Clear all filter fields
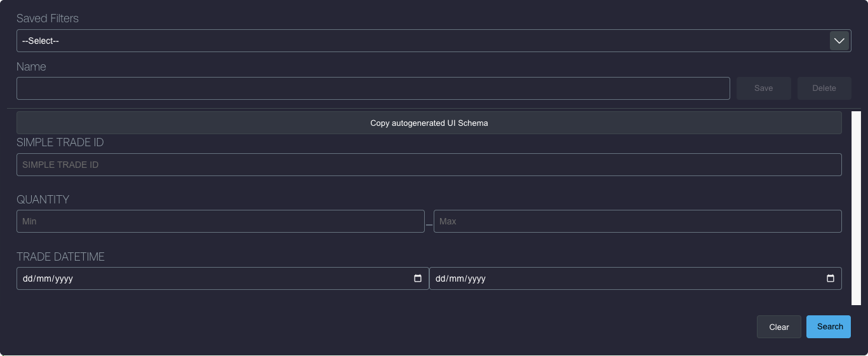868x356 pixels. tap(778, 327)
